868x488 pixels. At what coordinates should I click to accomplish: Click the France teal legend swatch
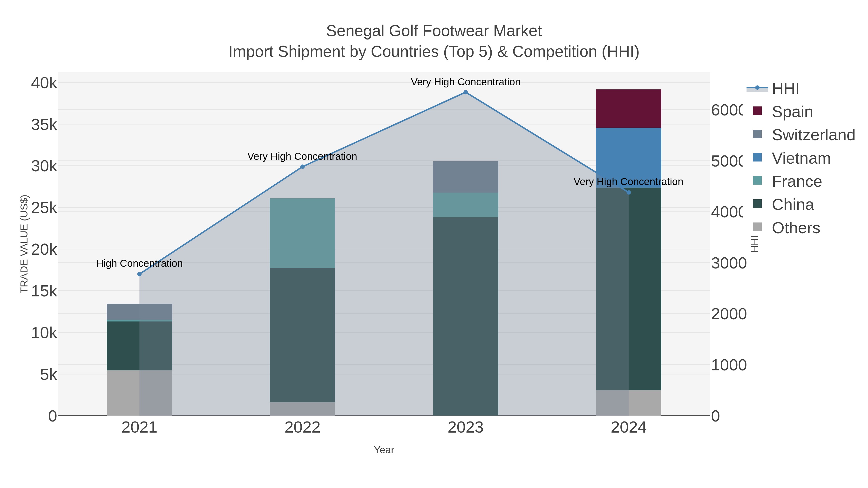click(x=757, y=180)
